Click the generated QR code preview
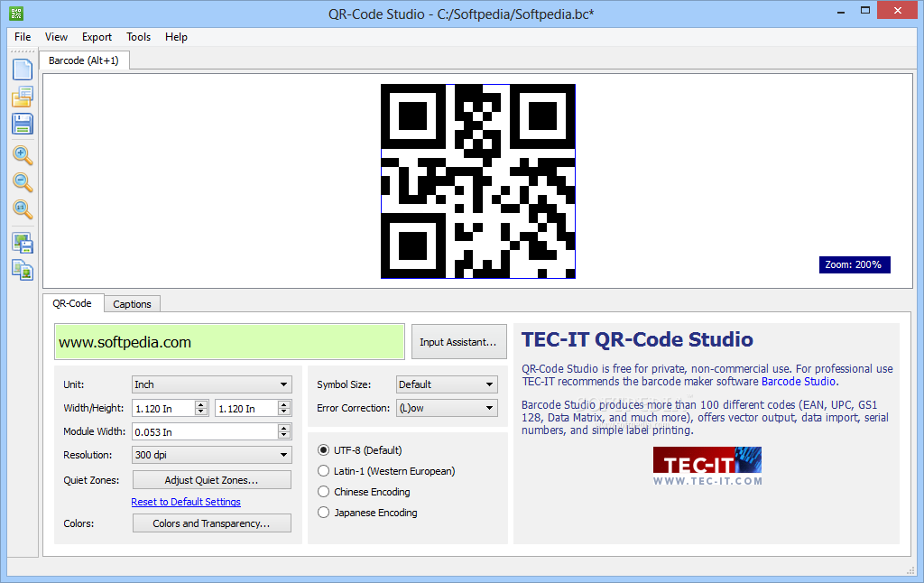Image resolution: width=924 pixels, height=583 pixels. point(478,181)
